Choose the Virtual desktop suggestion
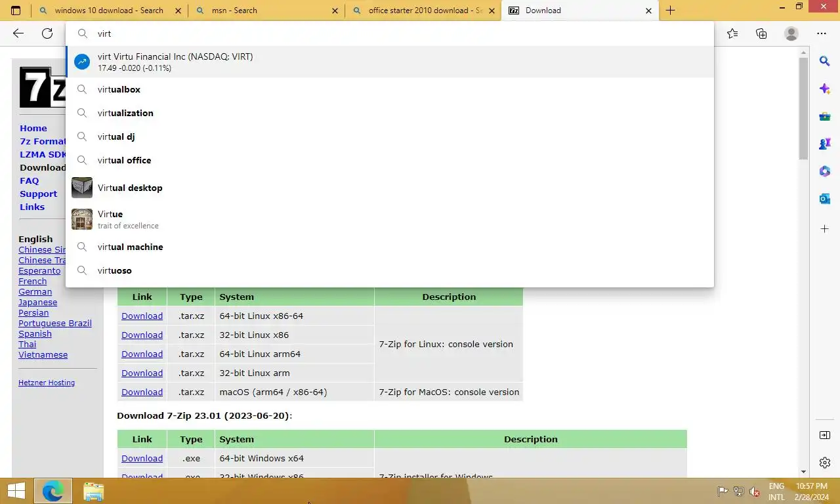The height and width of the screenshot is (504, 840). 390,188
